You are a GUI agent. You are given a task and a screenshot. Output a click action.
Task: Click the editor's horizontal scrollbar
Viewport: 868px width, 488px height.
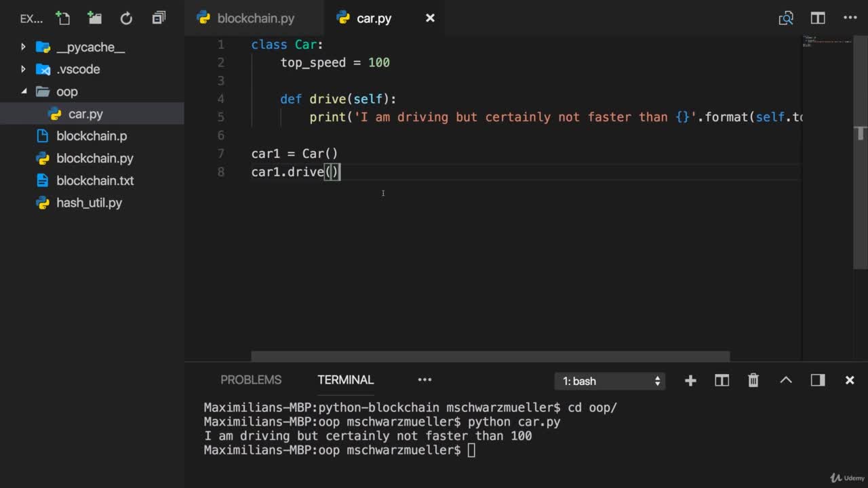point(490,356)
